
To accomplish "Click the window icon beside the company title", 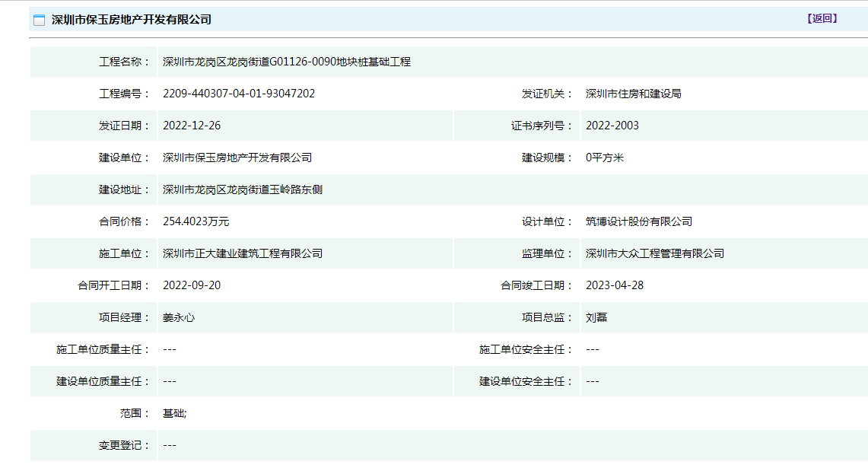I will [x=40, y=20].
